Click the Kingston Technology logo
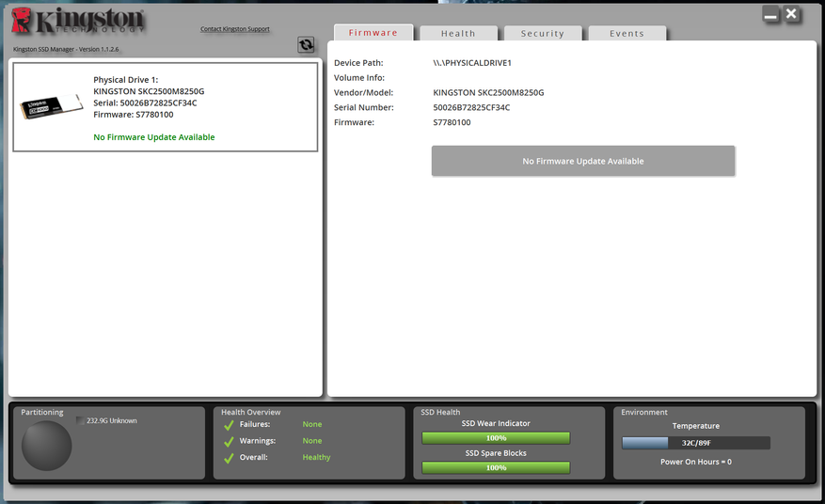825x504 pixels. click(x=78, y=25)
